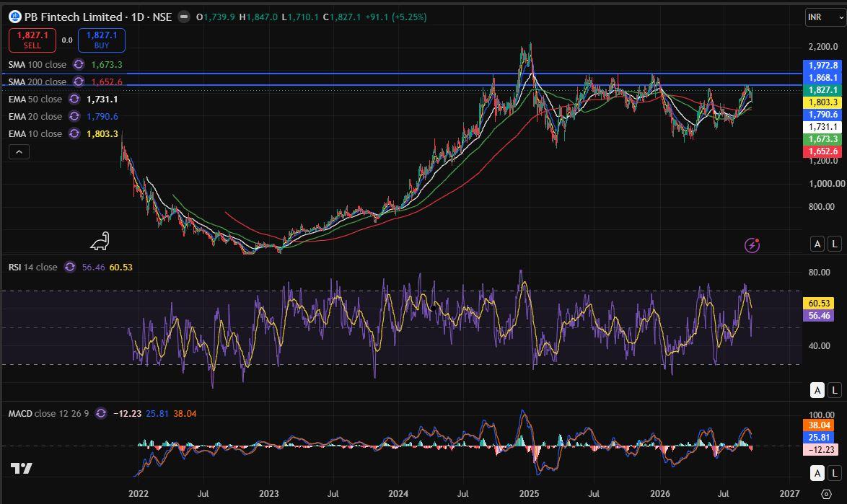The height and width of the screenshot is (504, 847).
Task: Click the market status icon beside NSE
Action: tap(184, 17)
